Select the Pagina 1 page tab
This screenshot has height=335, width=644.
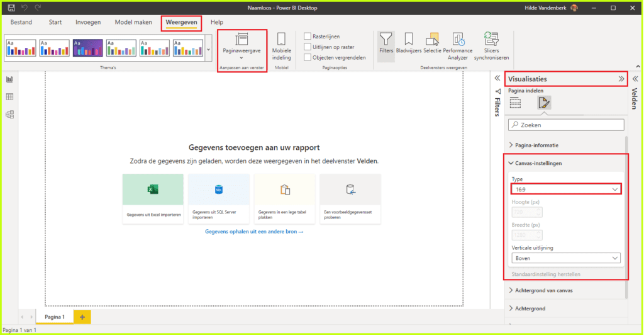[x=55, y=317]
